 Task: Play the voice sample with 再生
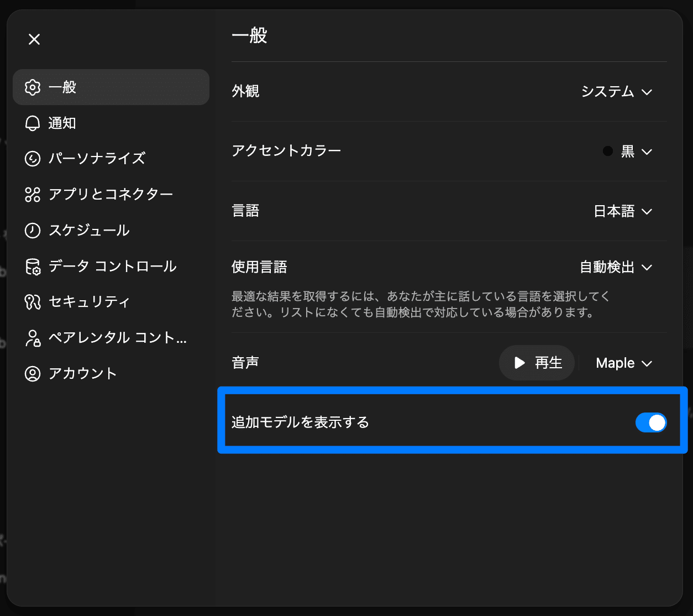(x=537, y=363)
